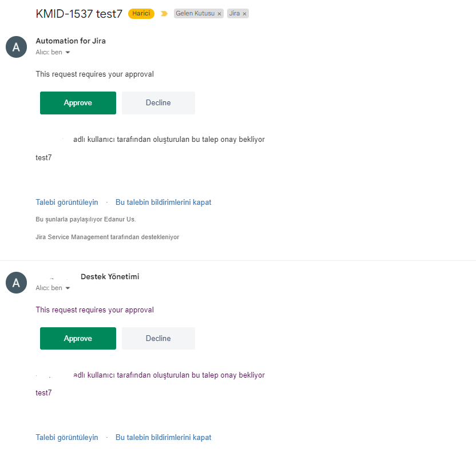Click the Automation for Jira sender name

coord(71,41)
